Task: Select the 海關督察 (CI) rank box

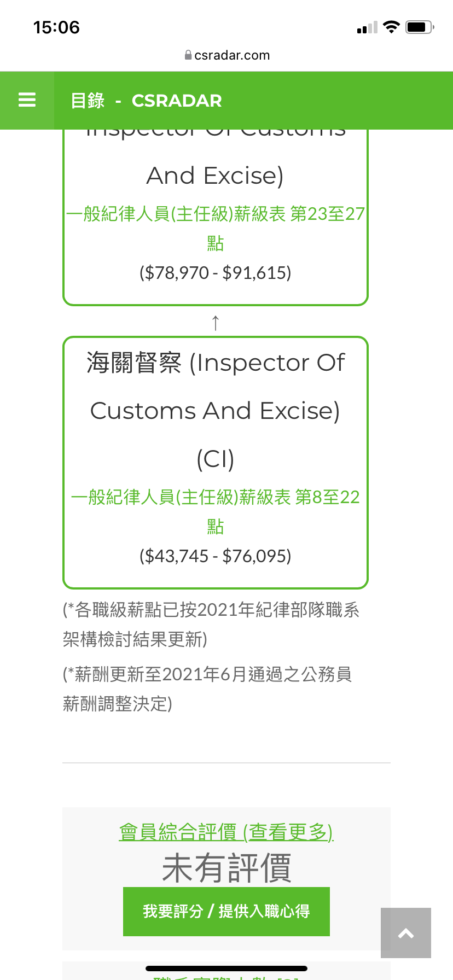Action: [216, 463]
